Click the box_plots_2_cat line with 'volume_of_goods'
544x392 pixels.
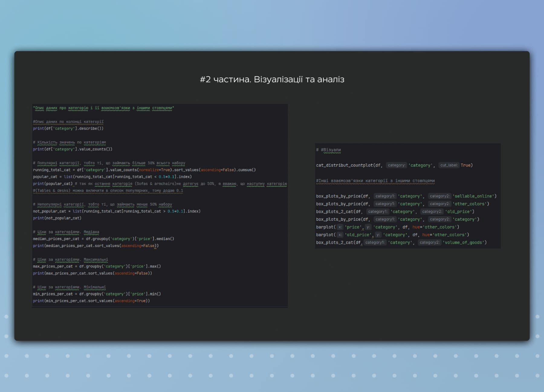[x=401, y=243]
